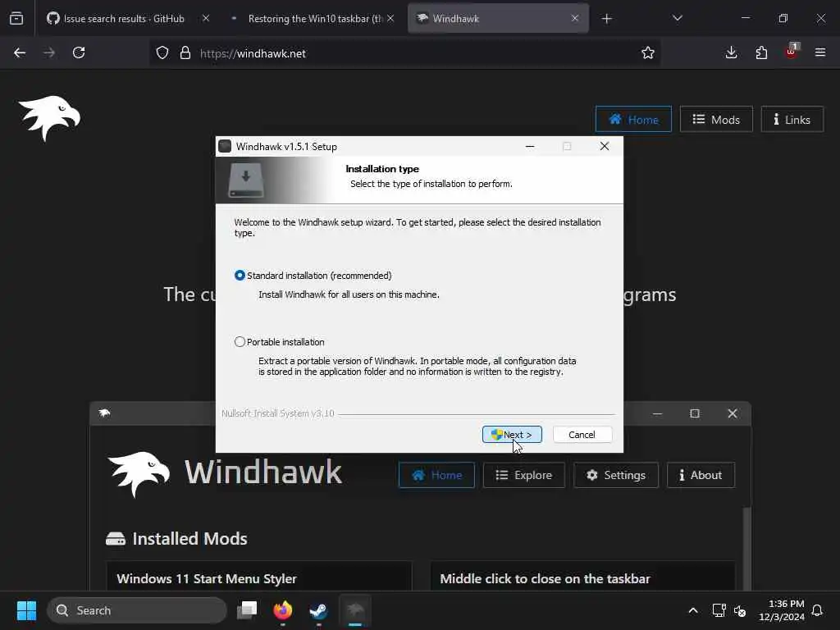
Task: Close the GitHub issue search tab
Action: click(x=206, y=18)
